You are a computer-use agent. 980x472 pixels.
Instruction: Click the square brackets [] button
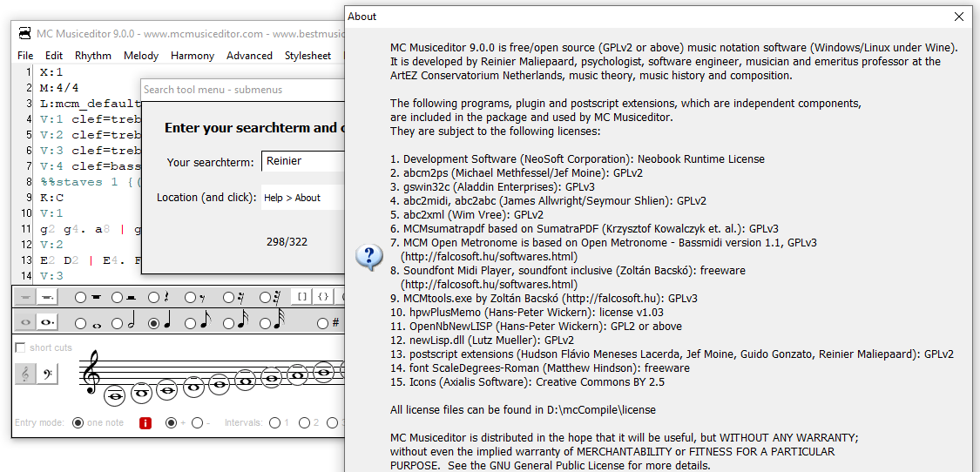[x=302, y=297]
